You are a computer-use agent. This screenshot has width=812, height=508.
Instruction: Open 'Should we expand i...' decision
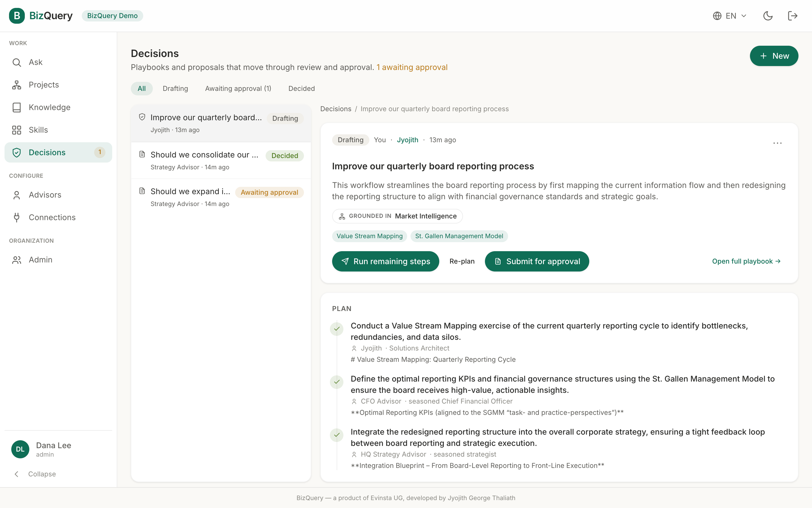coord(221,197)
